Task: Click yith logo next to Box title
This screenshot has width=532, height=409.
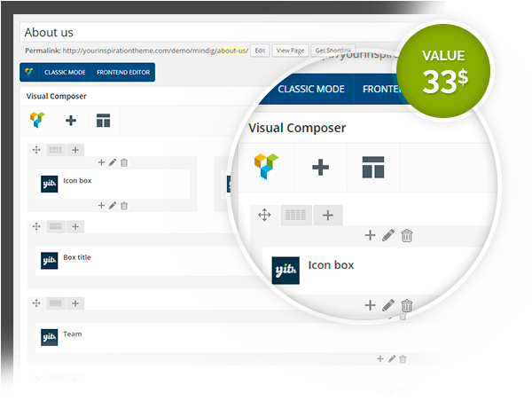Action: click(x=49, y=261)
